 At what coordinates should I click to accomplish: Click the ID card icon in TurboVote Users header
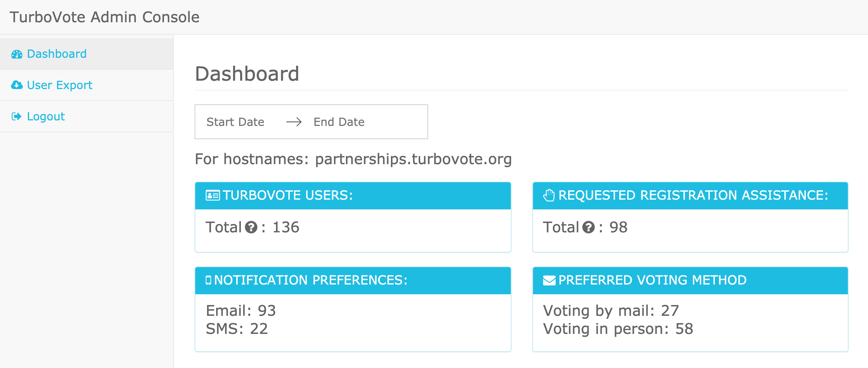[213, 195]
